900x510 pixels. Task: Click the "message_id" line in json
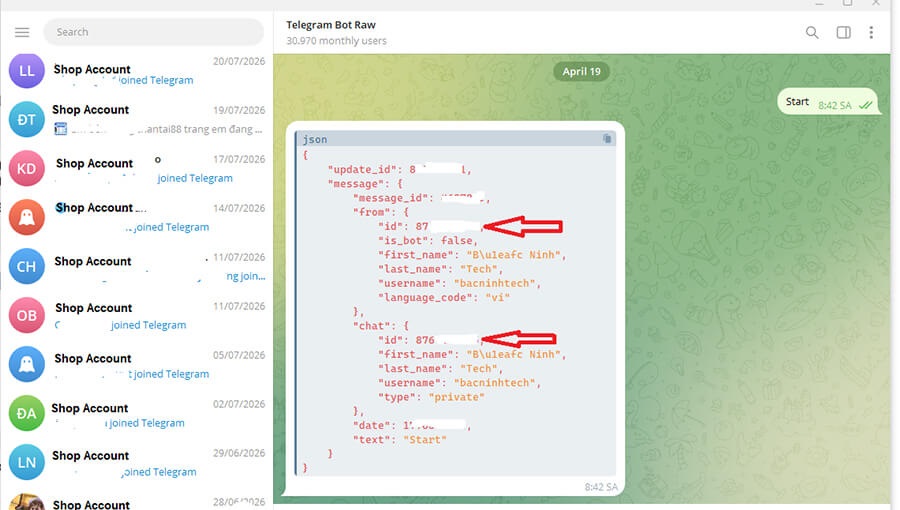coord(421,198)
